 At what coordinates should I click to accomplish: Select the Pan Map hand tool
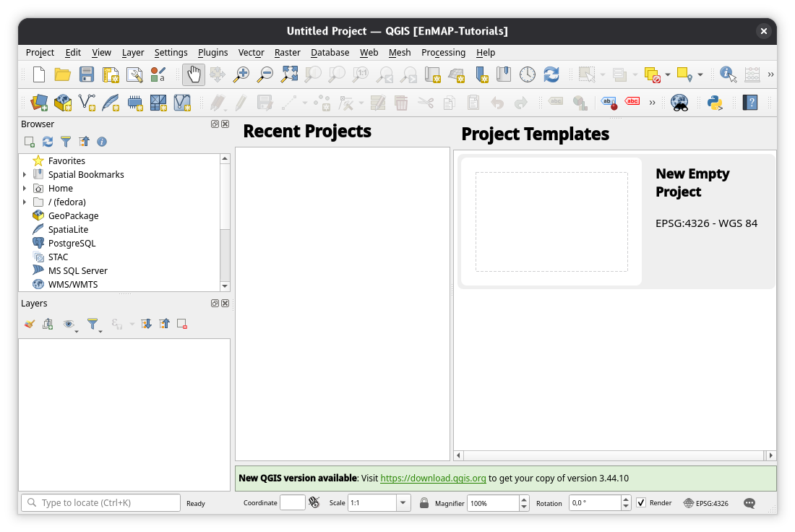194,74
